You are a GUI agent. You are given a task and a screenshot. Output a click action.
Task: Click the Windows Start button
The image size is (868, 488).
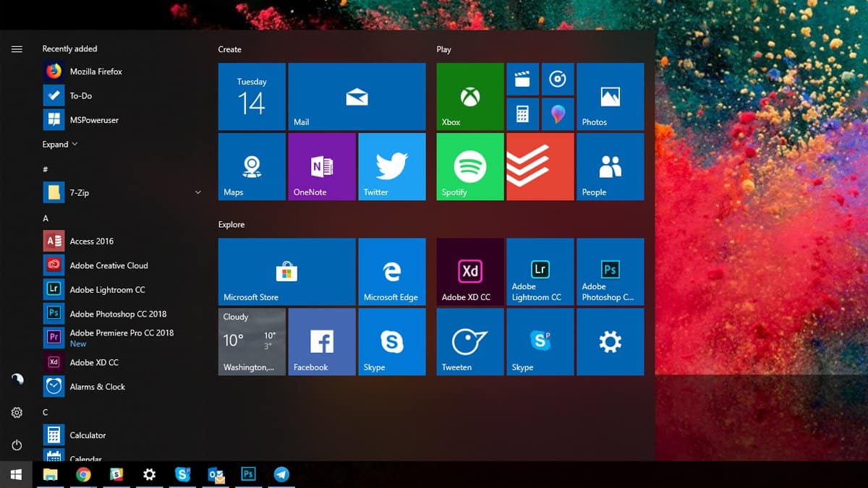[x=16, y=474]
